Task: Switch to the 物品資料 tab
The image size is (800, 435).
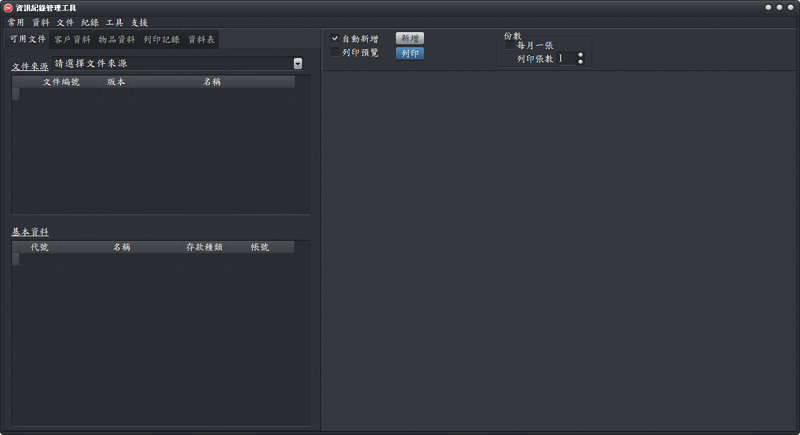Action: click(117, 39)
